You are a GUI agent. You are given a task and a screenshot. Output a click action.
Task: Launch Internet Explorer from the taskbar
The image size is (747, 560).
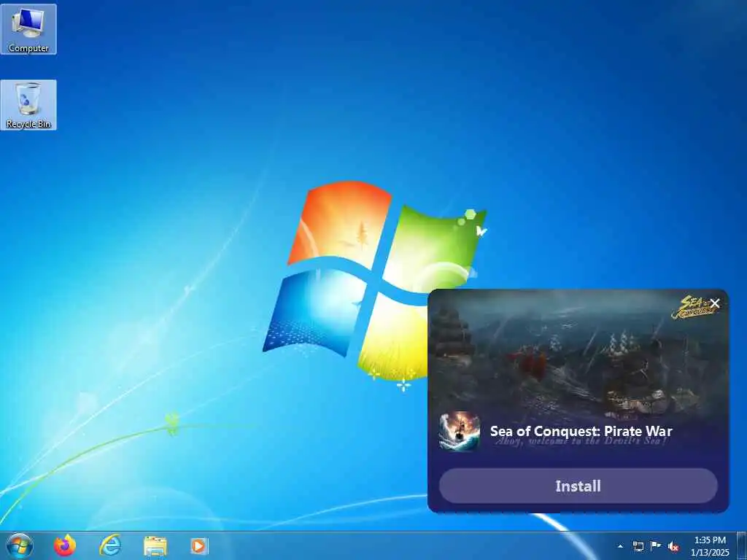(x=110, y=545)
